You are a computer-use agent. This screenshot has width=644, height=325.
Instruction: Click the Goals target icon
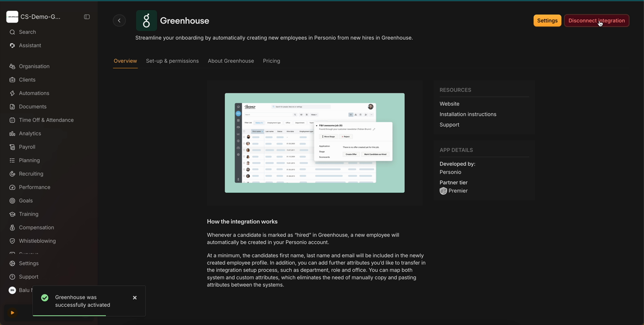(x=12, y=201)
